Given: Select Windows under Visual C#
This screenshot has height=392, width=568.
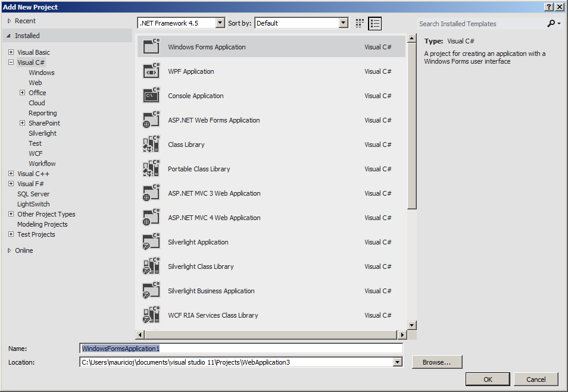Looking at the screenshot, I should pyautogui.click(x=42, y=73).
